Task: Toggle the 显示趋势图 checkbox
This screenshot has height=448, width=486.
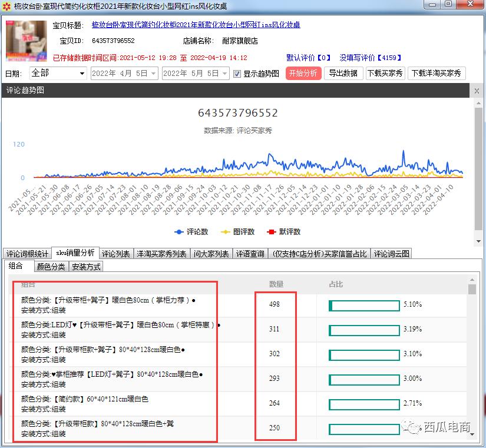Action: tap(237, 74)
